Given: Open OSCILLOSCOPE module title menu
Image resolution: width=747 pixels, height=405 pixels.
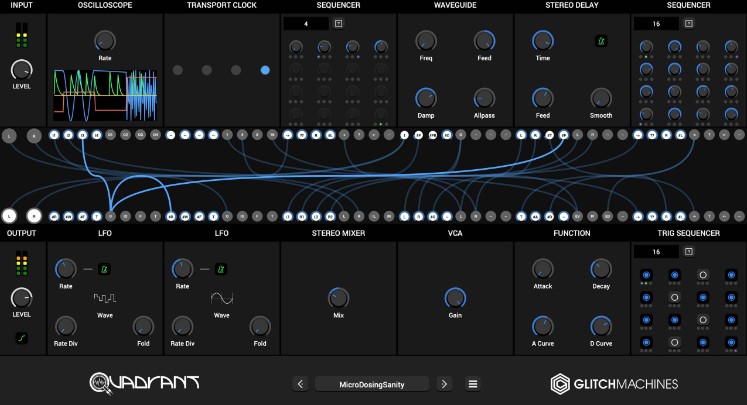Looking at the screenshot, I should [105, 5].
